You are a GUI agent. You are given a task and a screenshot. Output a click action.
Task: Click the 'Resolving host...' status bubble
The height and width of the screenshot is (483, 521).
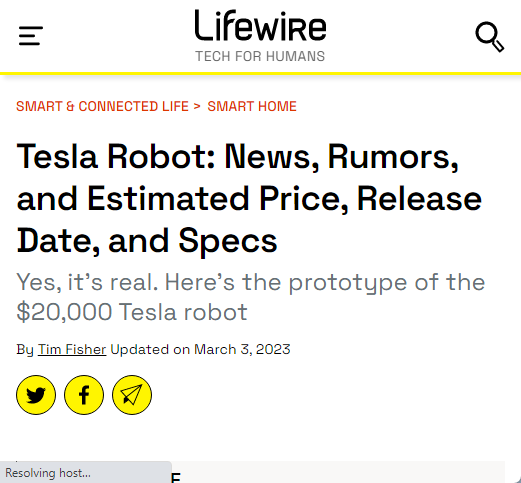tap(86, 472)
